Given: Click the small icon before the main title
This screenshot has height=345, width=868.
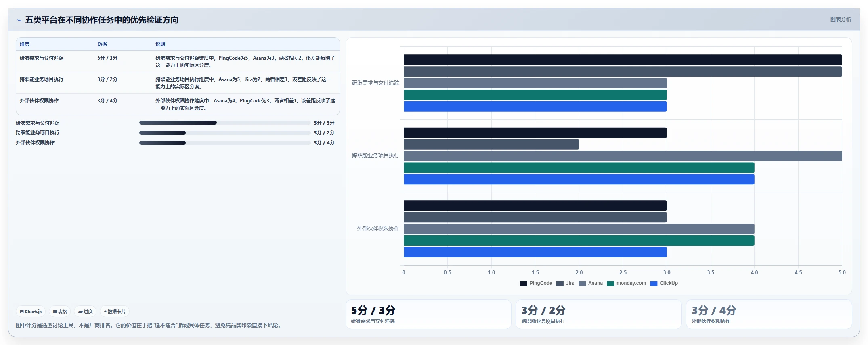Looking at the screenshot, I should pyautogui.click(x=19, y=20).
